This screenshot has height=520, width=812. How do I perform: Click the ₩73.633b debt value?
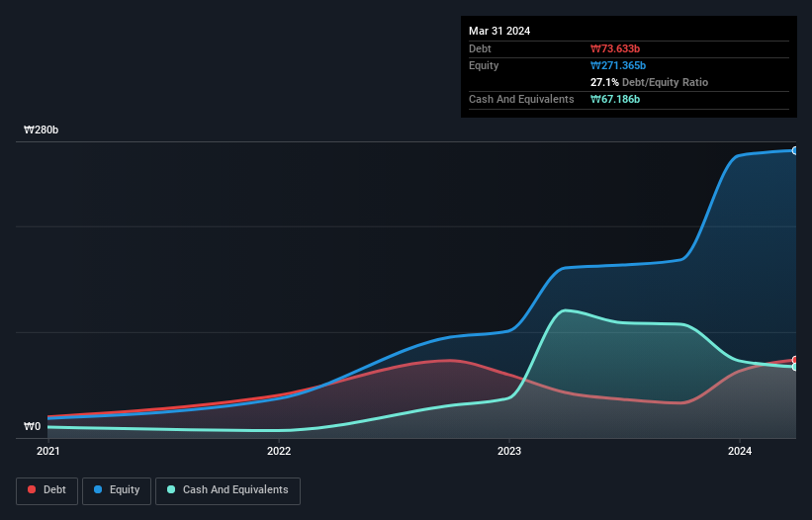(615, 48)
